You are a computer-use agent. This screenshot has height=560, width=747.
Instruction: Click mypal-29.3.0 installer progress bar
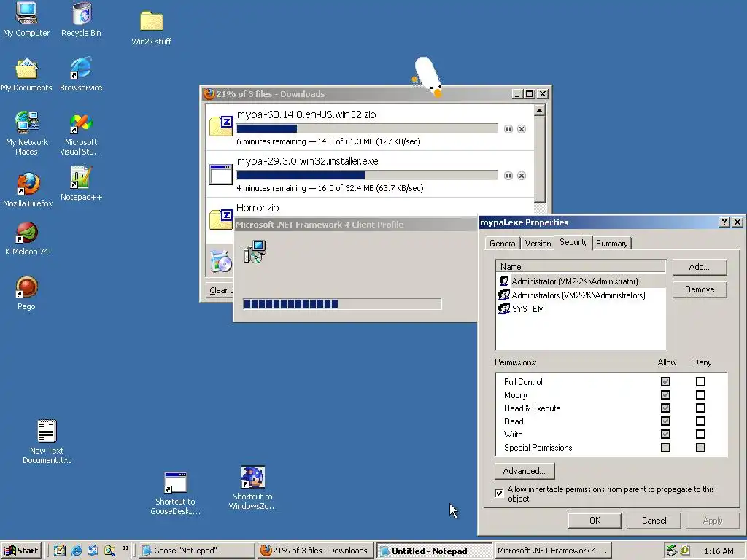tap(367, 175)
